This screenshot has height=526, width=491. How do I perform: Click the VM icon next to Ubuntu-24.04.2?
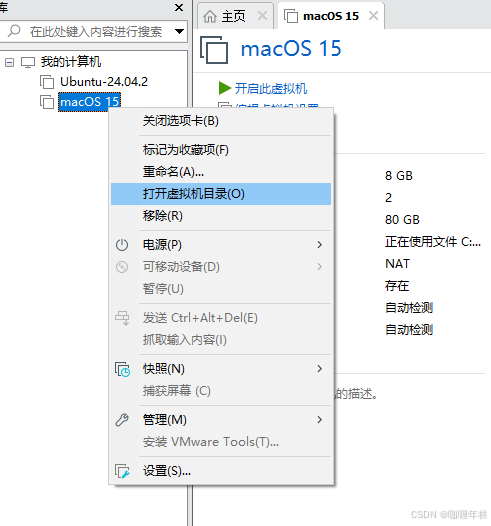[x=47, y=82]
